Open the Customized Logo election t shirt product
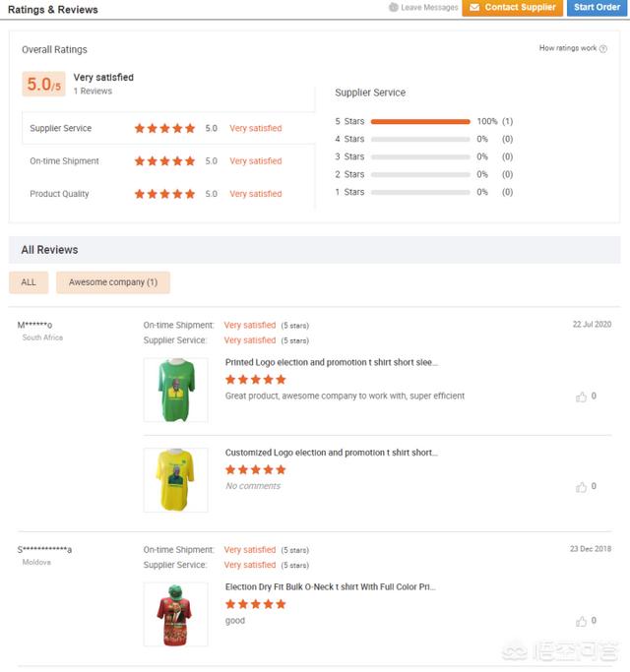Image resolution: width=630 pixels, height=672 pixels. click(x=331, y=453)
